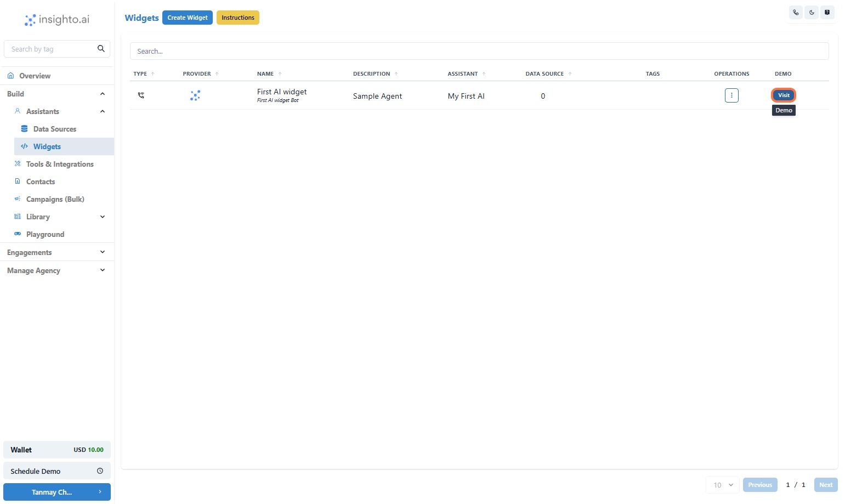
Task: Click the clock icon beside Schedule Demo
Action: coord(100,471)
